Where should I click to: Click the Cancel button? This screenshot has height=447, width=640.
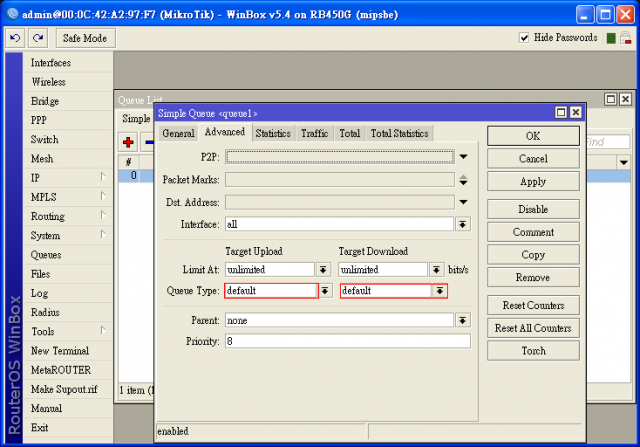[533, 159]
